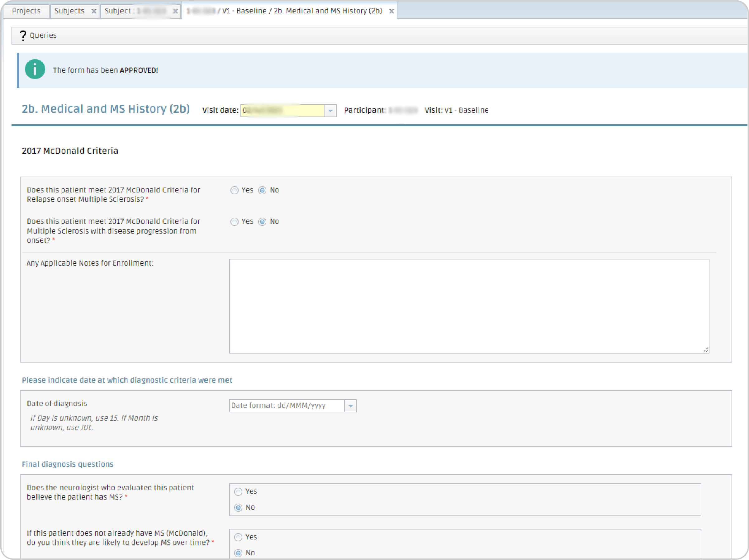Click the Queries question mark icon

tap(23, 36)
